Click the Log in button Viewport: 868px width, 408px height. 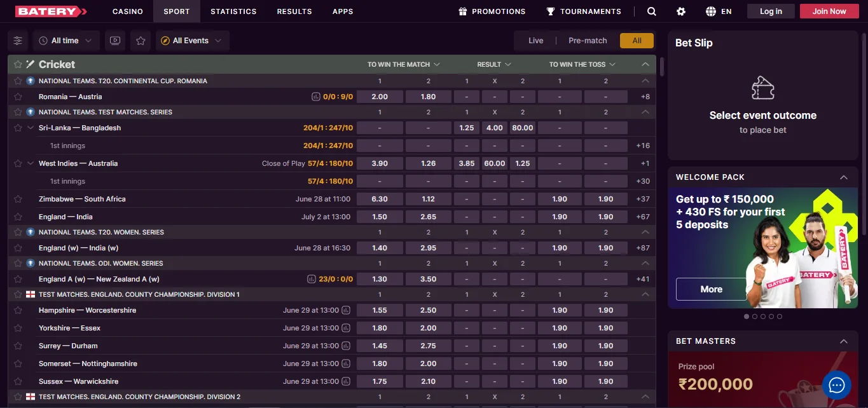(771, 11)
